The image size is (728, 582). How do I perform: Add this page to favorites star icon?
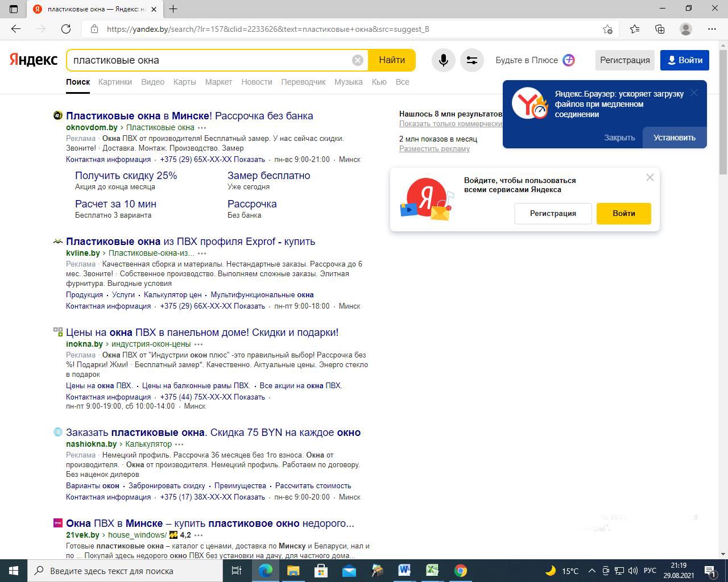(607, 29)
